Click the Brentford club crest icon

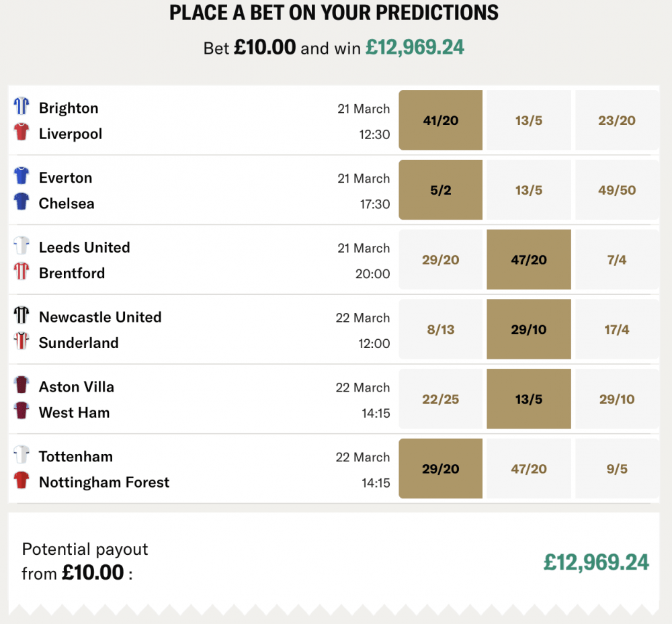point(22,271)
